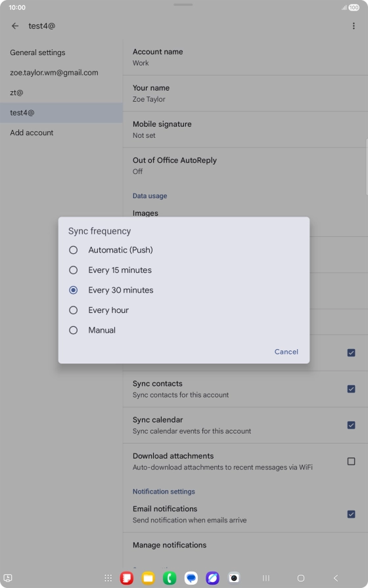Image resolution: width=368 pixels, height=588 pixels.
Task: Select Manual sync frequency
Action: tap(183, 330)
